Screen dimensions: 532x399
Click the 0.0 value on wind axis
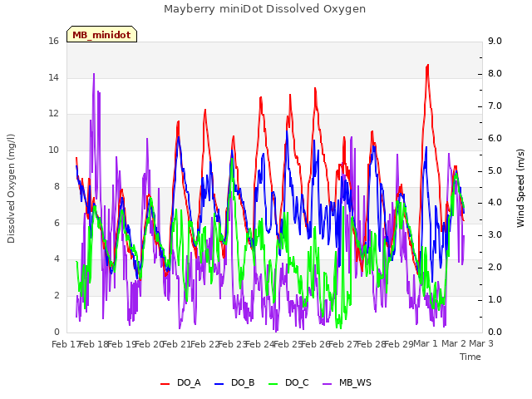click(495, 332)
